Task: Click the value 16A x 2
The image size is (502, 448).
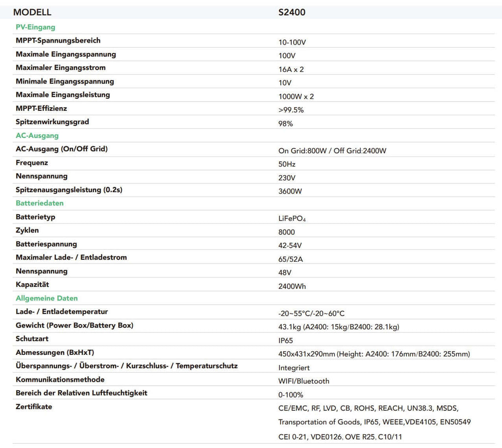Action: [291, 70]
